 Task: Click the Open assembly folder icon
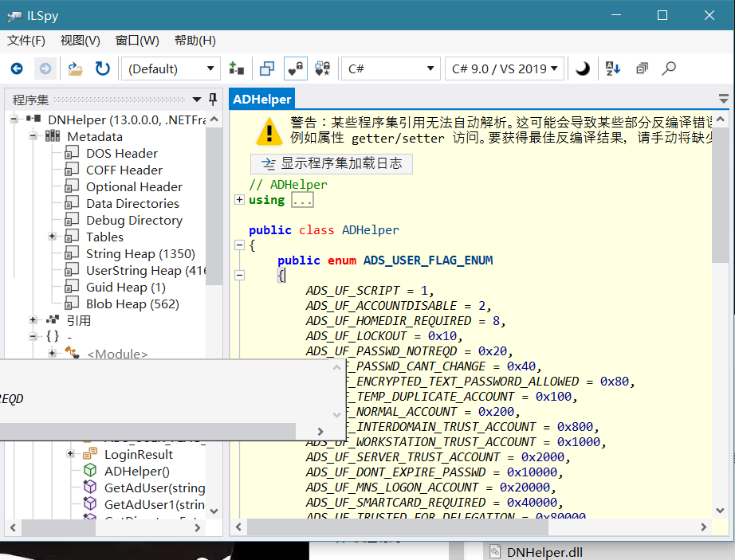click(x=75, y=69)
